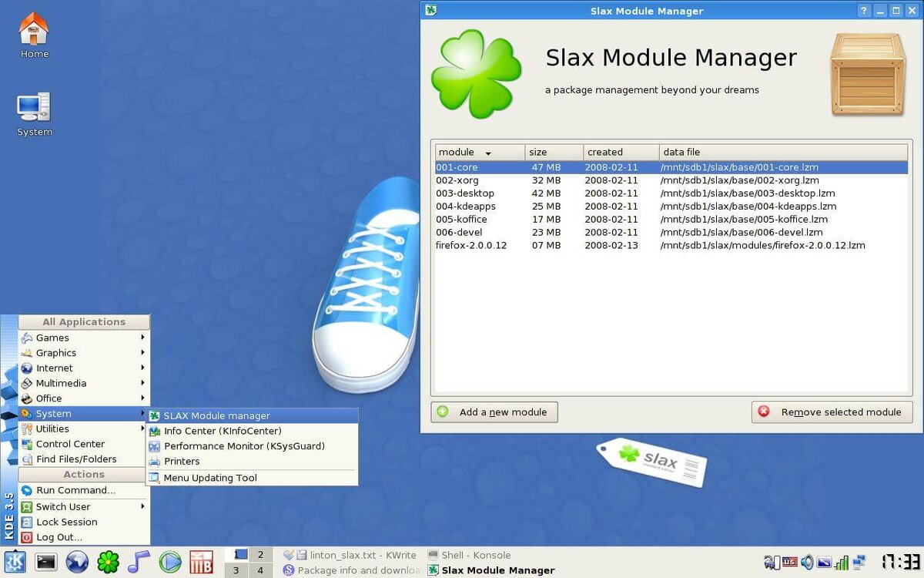Click the clock showing 17:33
This screenshot has width=924, height=578.
point(899,561)
